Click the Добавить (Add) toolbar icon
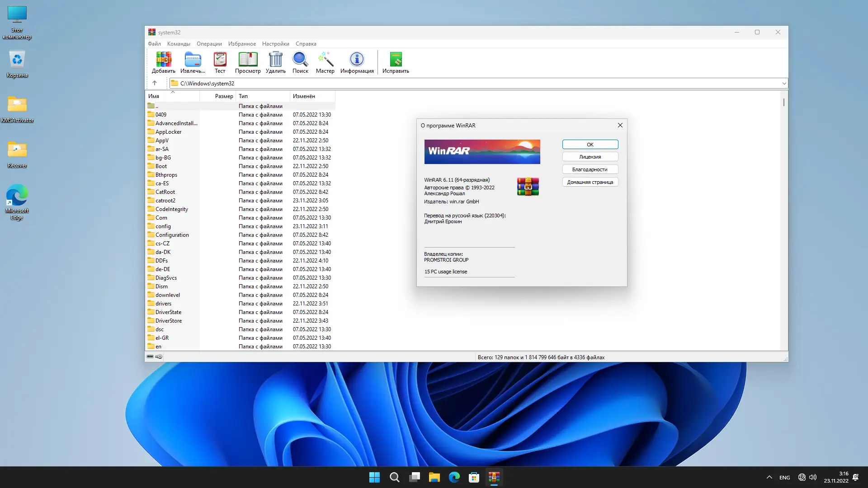Screen dimensions: 868x488 tap(163, 62)
